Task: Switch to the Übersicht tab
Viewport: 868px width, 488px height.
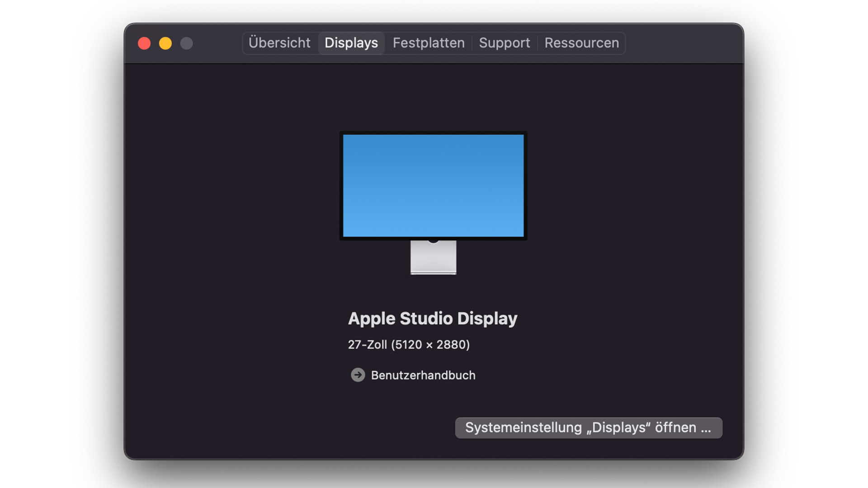Action: [x=279, y=43]
